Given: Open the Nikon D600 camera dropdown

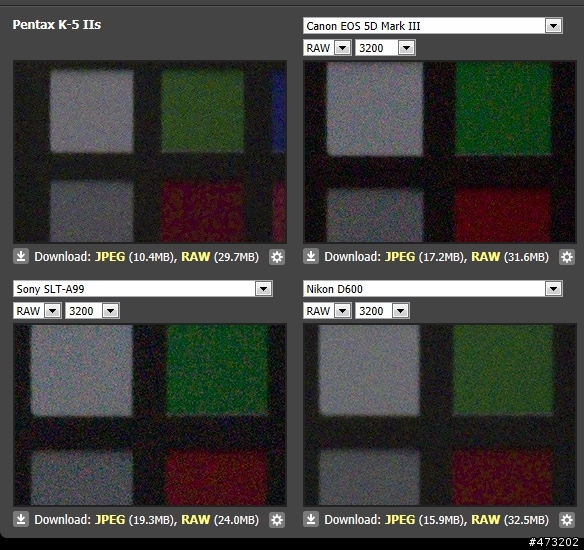Looking at the screenshot, I should (x=432, y=289).
